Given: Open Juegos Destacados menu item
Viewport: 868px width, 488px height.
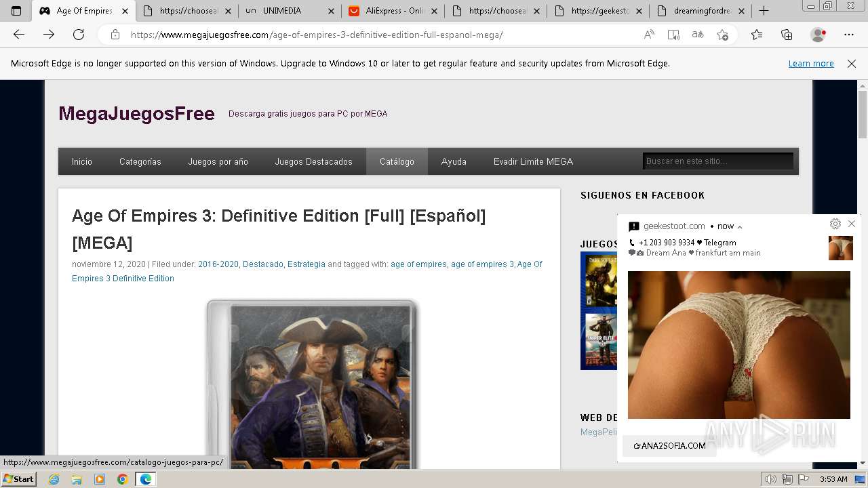Looking at the screenshot, I should click(313, 161).
